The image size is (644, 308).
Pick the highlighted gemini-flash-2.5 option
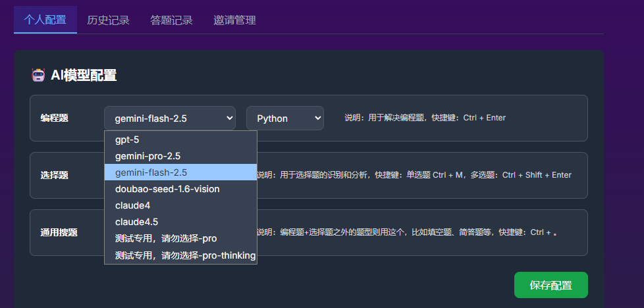coord(151,172)
